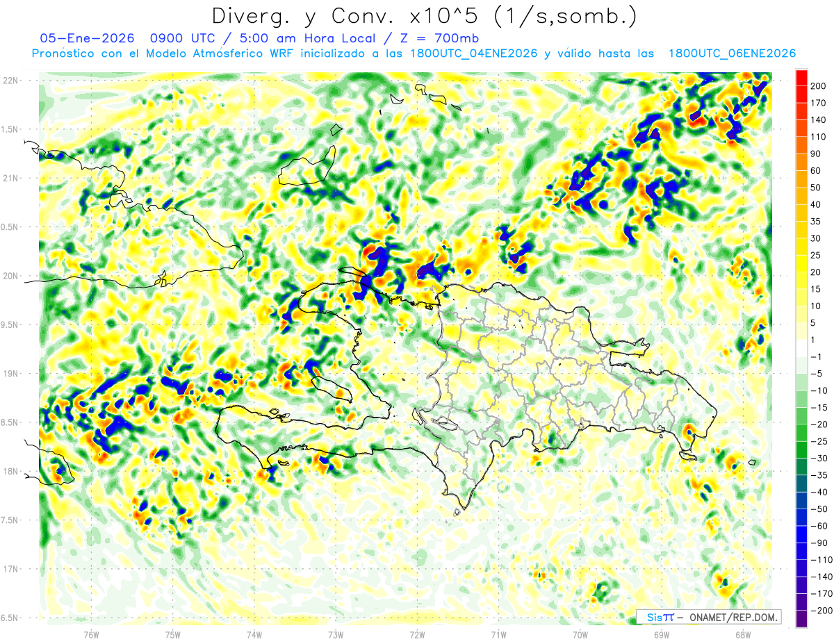
Task: Click the colorbar value '-90'
Action: tap(821, 543)
